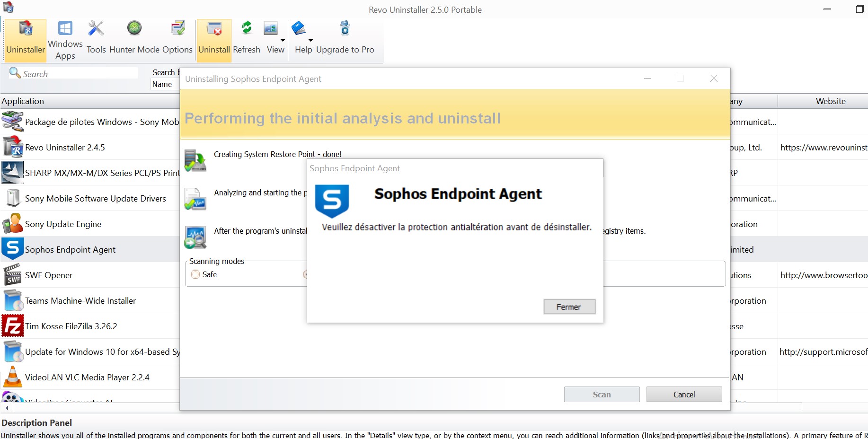Open the Tools wrench icon
The image size is (868, 439).
[x=96, y=28]
